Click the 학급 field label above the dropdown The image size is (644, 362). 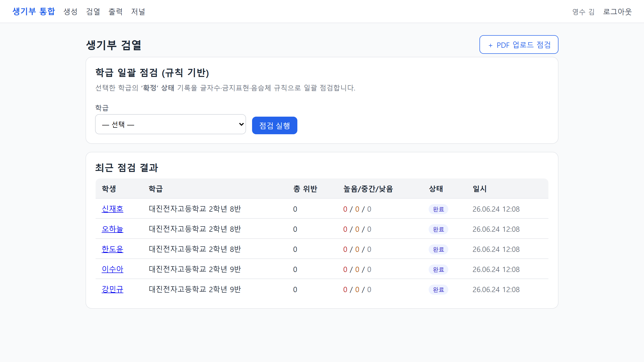pyautogui.click(x=102, y=108)
